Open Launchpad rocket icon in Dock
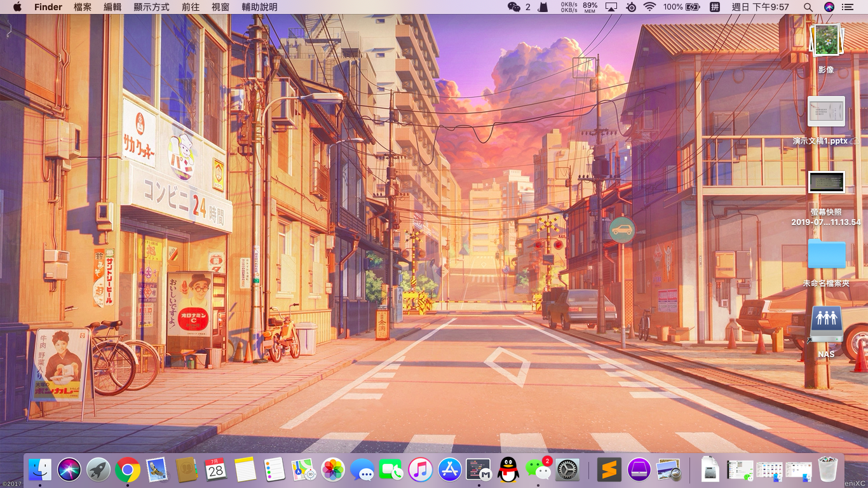 [x=98, y=470]
